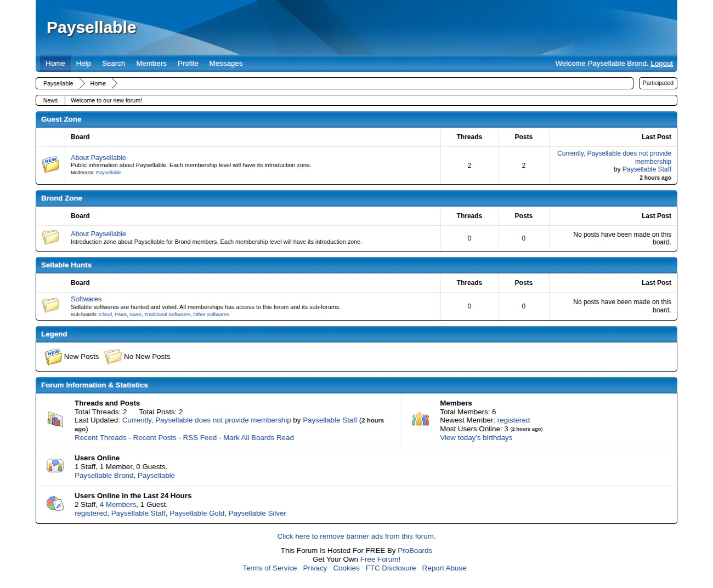713x588 pixels.
Task: Open the Privacy footer link
Action: (x=315, y=568)
